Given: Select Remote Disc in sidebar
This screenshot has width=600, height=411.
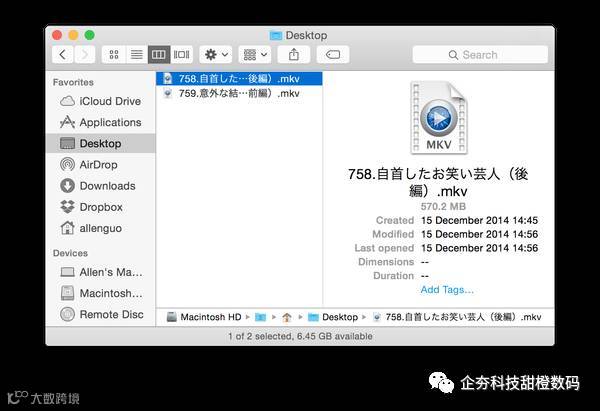Looking at the screenshot, I should [101, 315].
